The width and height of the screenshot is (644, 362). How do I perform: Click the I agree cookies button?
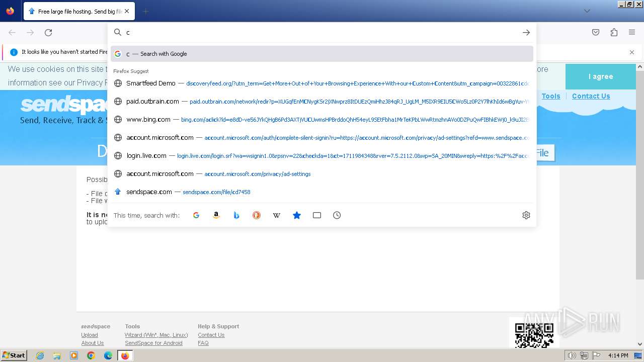point(601,76)
